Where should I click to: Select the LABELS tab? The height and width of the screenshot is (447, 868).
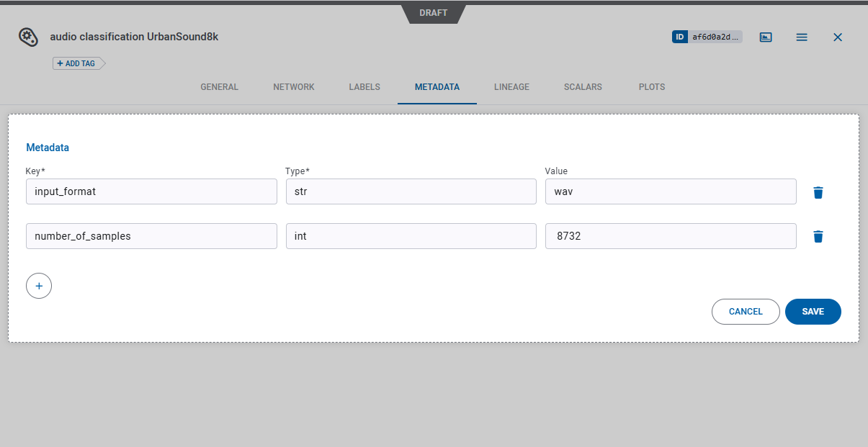[x=364, y=86]
